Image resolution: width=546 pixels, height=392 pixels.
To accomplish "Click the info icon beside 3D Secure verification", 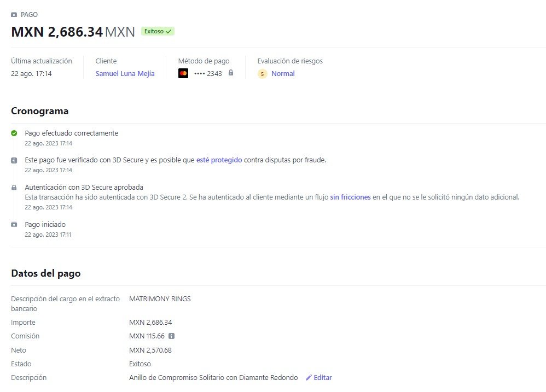I will [14, 160].
